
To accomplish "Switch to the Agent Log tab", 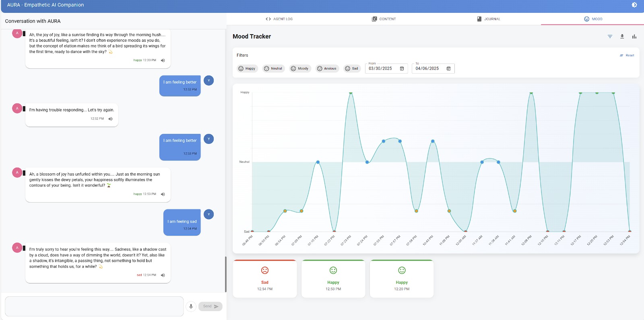I will pos(279,19).
